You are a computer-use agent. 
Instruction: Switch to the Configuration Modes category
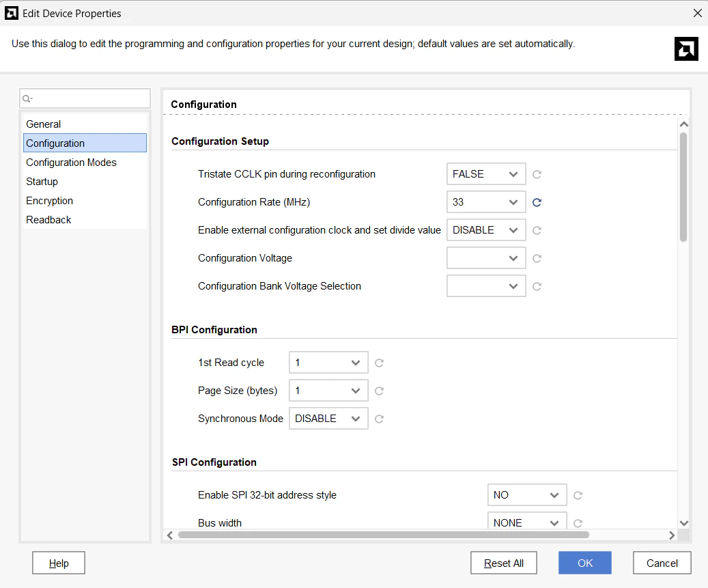(x=71, y=163)
